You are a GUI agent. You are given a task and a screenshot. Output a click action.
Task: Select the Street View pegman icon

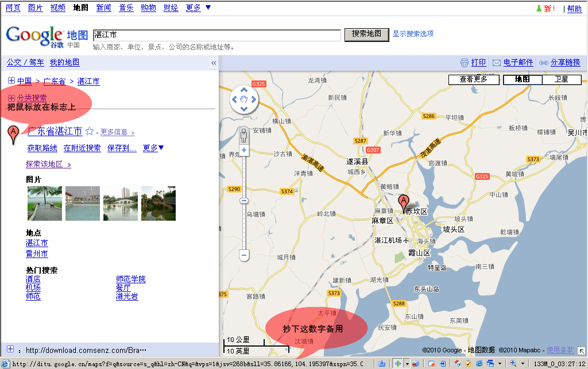(244, 135)
